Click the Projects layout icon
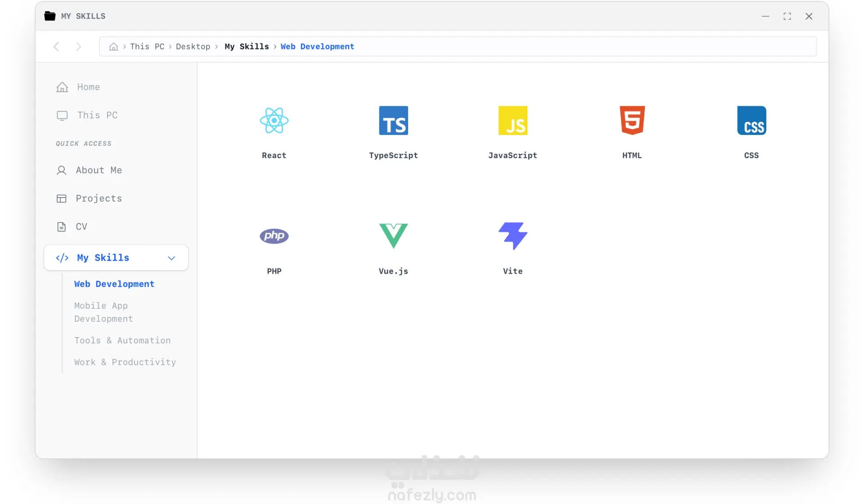 pos(61,198)
